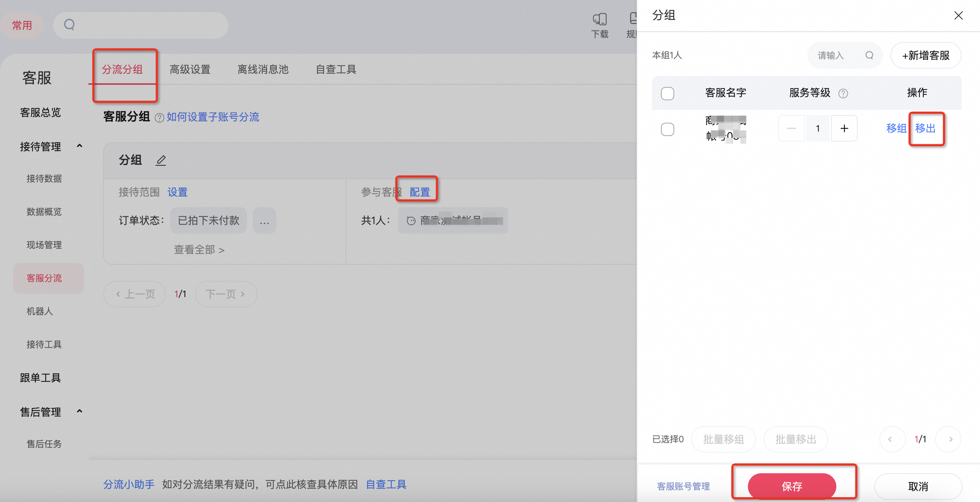Click the participant 客服 account chip
Viewport: 980px width, 502px height.
453,220
